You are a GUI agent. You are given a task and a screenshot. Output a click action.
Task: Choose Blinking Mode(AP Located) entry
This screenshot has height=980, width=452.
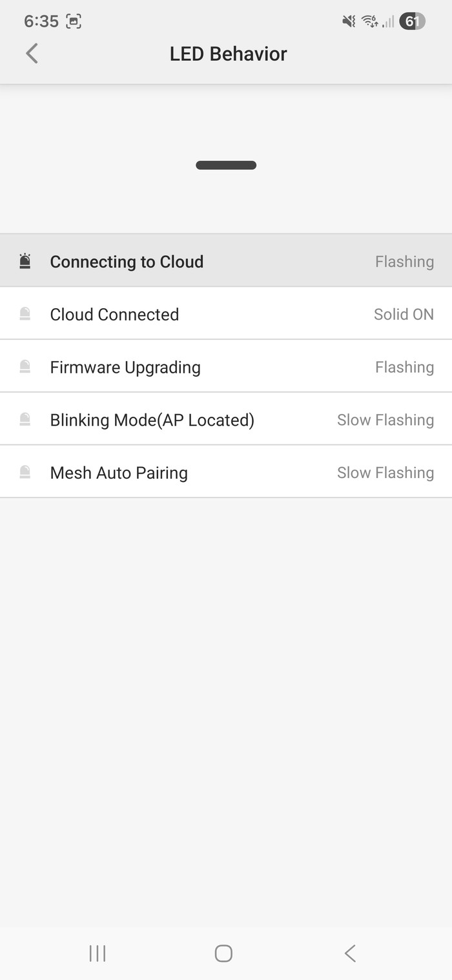click(x=226, y=420)
